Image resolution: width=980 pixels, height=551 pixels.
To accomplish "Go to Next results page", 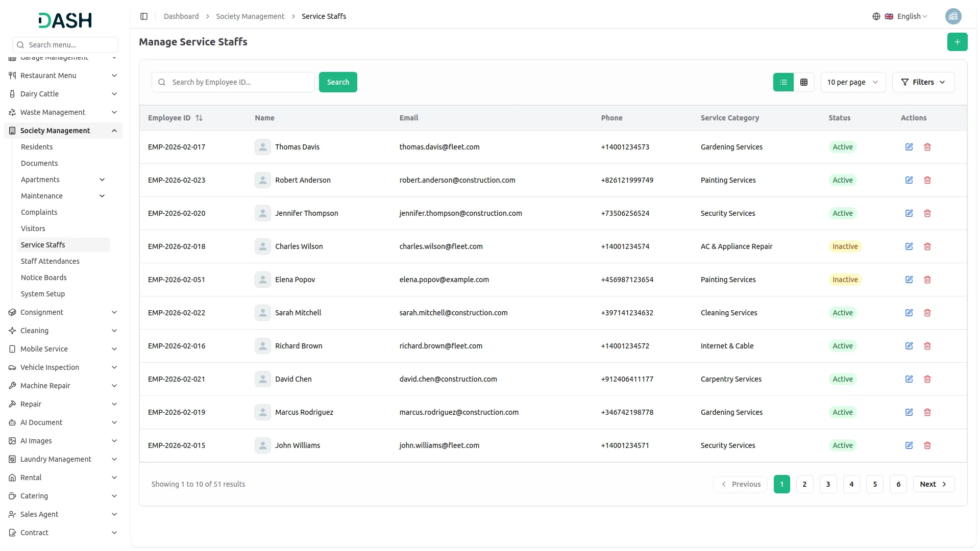I will [933, 484].
